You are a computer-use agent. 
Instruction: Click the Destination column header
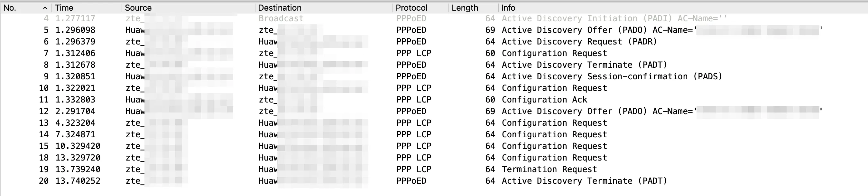280,8
